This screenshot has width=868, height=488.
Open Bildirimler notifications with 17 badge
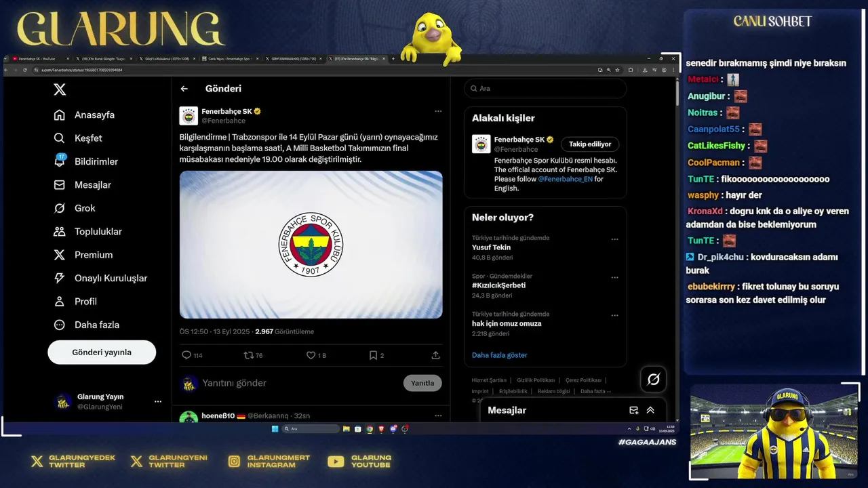[85, 161]
